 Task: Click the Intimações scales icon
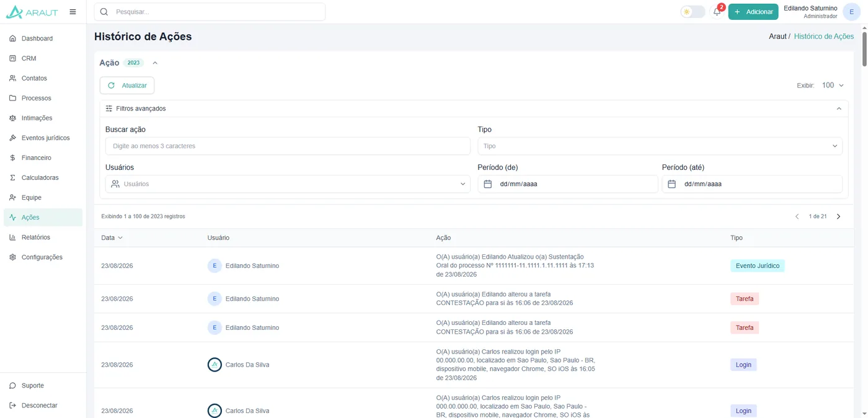click(12, 118)
